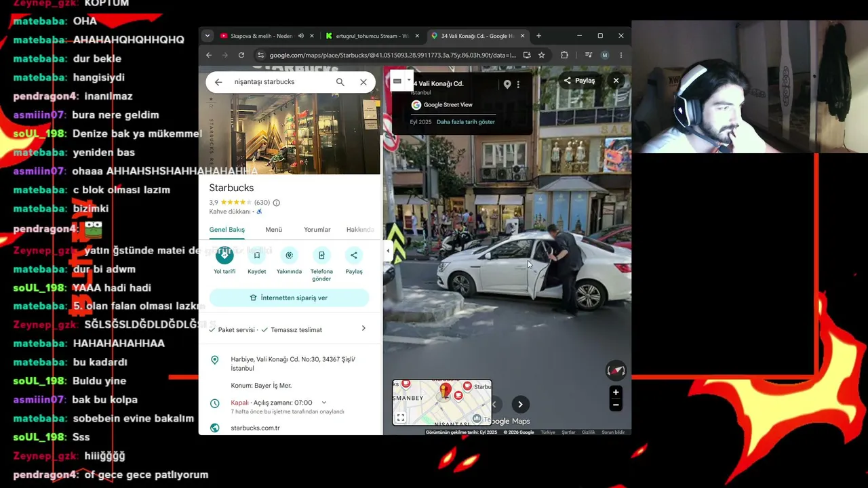Zoom out with the minus button
868x488 pixels.
[x=616, y=405]
